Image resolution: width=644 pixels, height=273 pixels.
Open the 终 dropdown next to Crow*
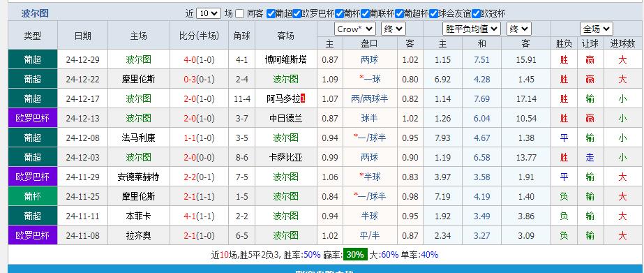[394, 29]
